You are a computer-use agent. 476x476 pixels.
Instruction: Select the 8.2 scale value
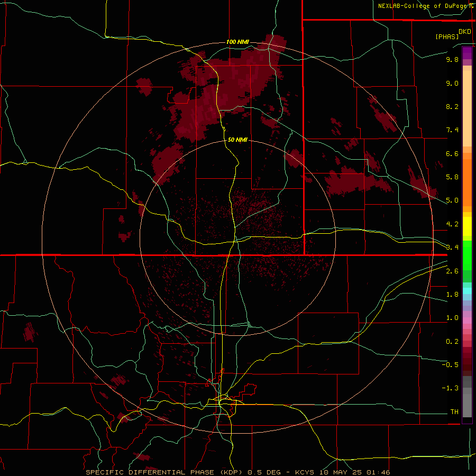pyautogui.click(x=452, y=106)
